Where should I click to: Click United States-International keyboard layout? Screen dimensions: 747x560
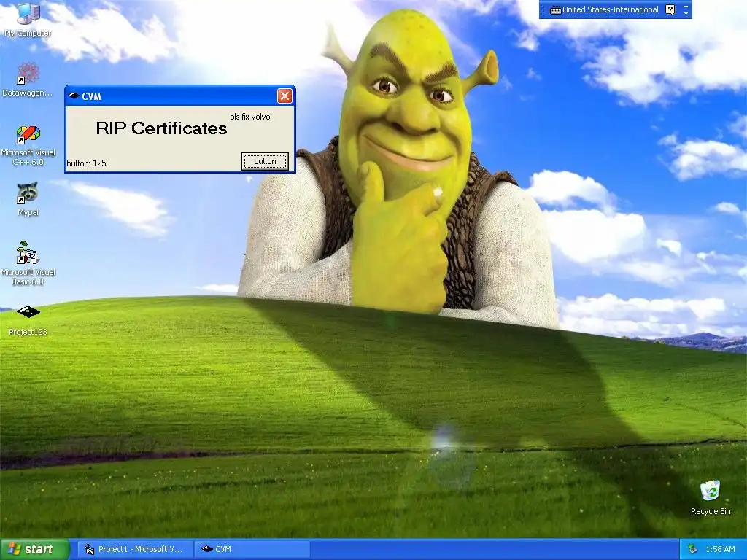click(x=604, y=9)
